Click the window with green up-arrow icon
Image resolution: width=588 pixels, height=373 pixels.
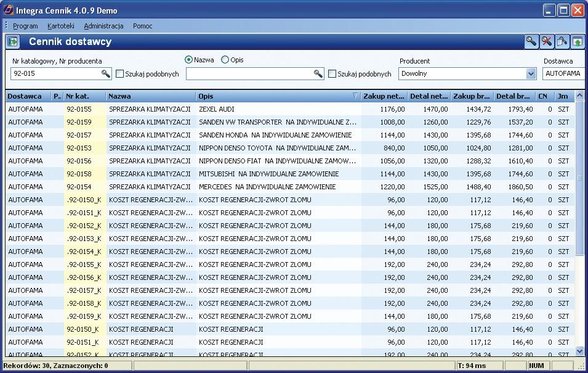tap(577, 41)
